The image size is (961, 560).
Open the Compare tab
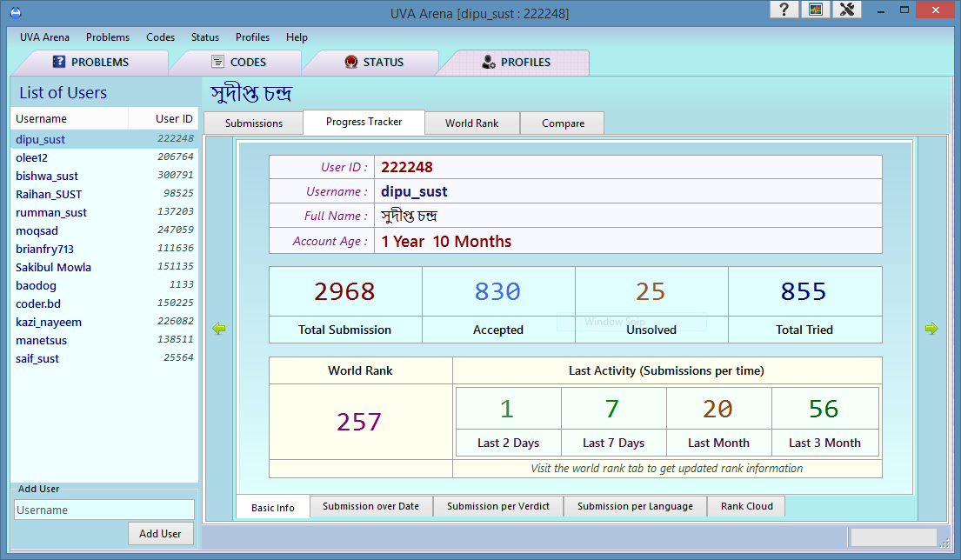pos(563,123)
